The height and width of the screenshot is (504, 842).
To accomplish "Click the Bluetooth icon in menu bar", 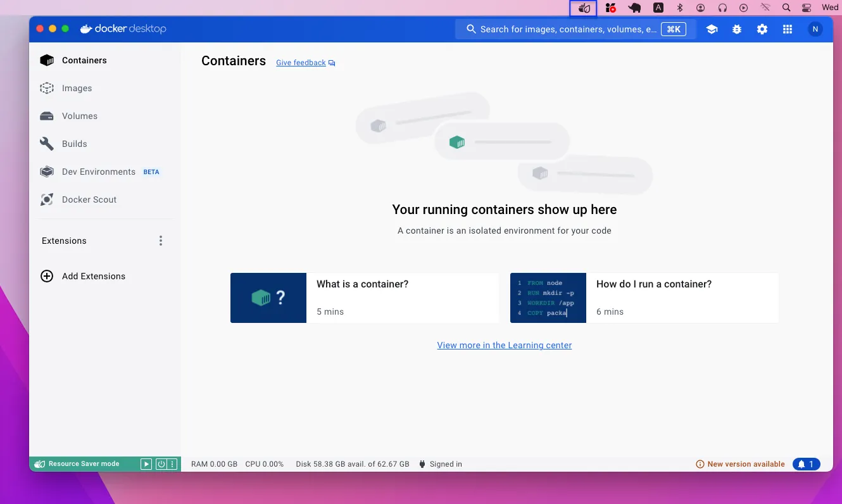I will (680, 8).
